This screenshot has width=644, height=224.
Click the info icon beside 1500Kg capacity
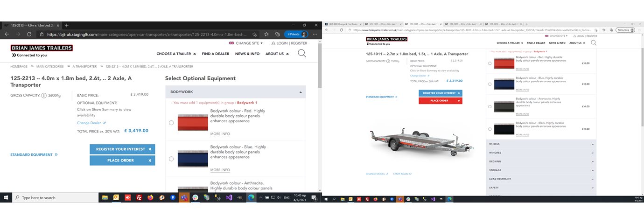pos(388,61)
